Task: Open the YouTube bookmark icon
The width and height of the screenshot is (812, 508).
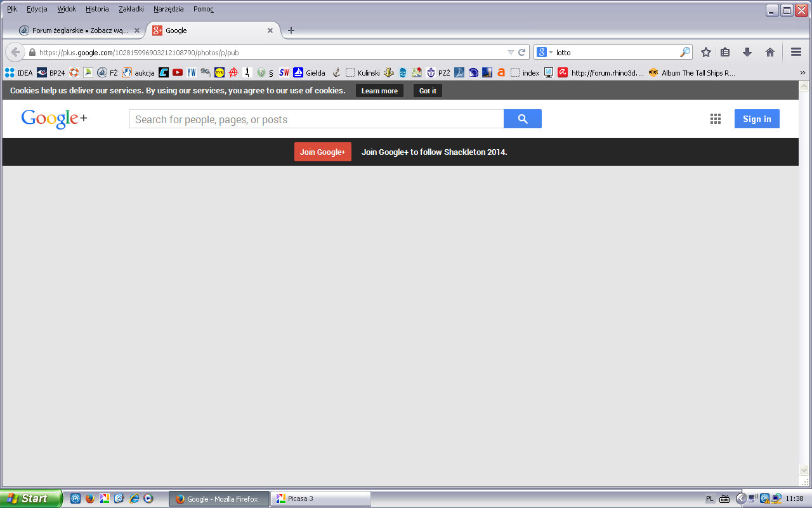Action: tap(178, 72)
